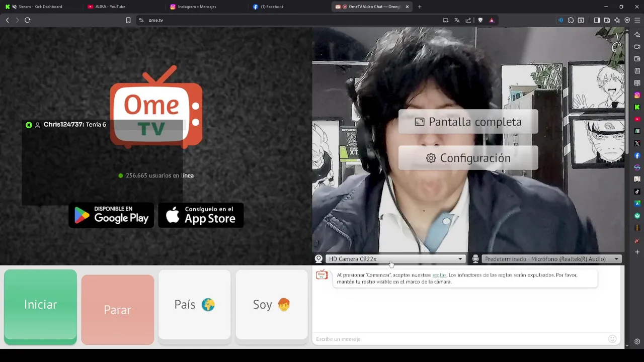Switch to AURA - YouTube tab
The image size is (644, 362).
coord(123,7)
